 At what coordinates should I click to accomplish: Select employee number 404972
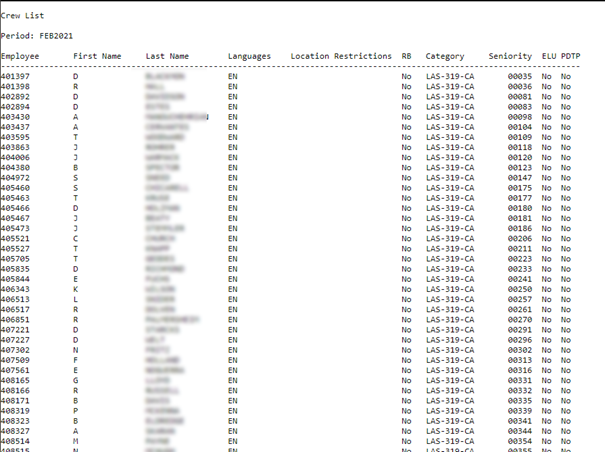[x=15, y=178]
